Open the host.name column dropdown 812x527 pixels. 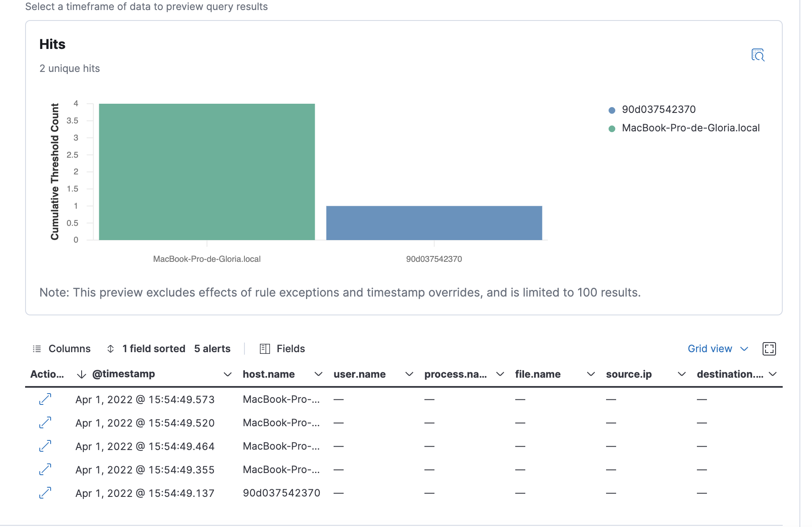[x=319, y=374]
